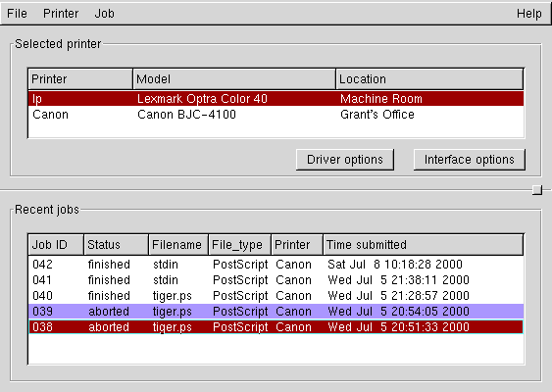The width and height of the screenshot is (552, 392).
Task: Select finished job 040 tiger.ps
Action: (x=276, y=296)
